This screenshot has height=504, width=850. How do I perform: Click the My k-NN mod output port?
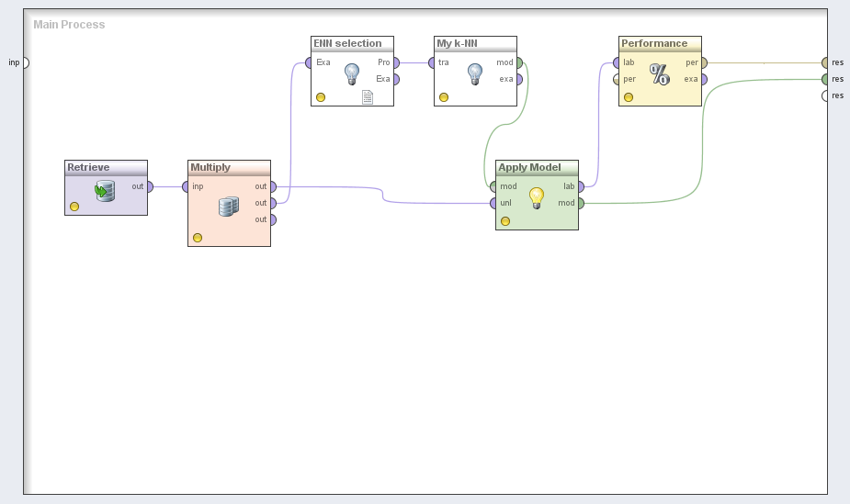(x=518, y=62)
